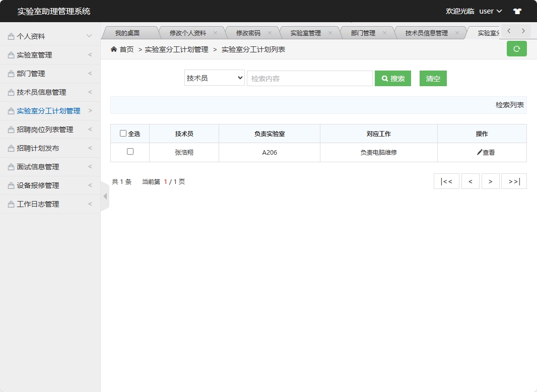This screenshot has width=537, height=392.
Task: Click the lock icon beside 工作日志管理
Action: (11, 204)
